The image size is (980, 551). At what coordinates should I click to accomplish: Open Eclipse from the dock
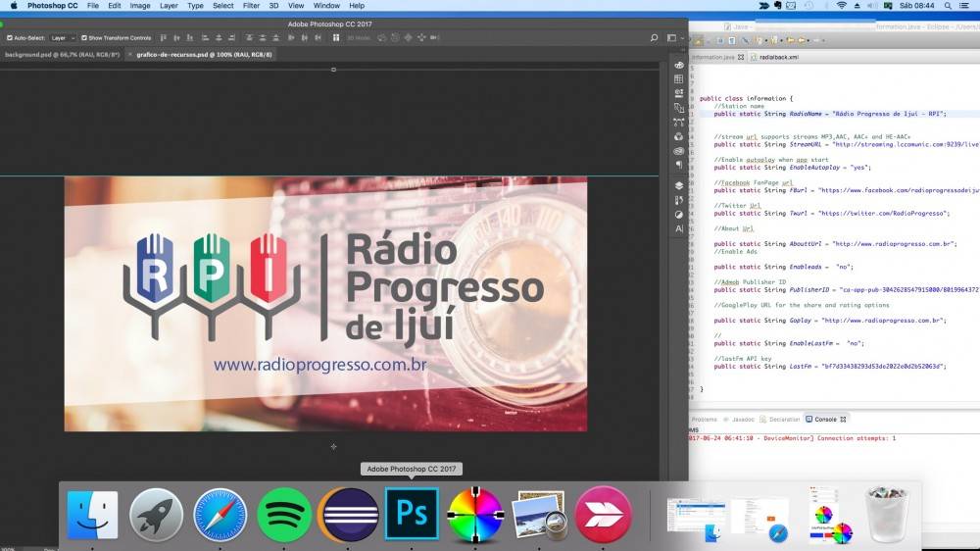point(348,515)
